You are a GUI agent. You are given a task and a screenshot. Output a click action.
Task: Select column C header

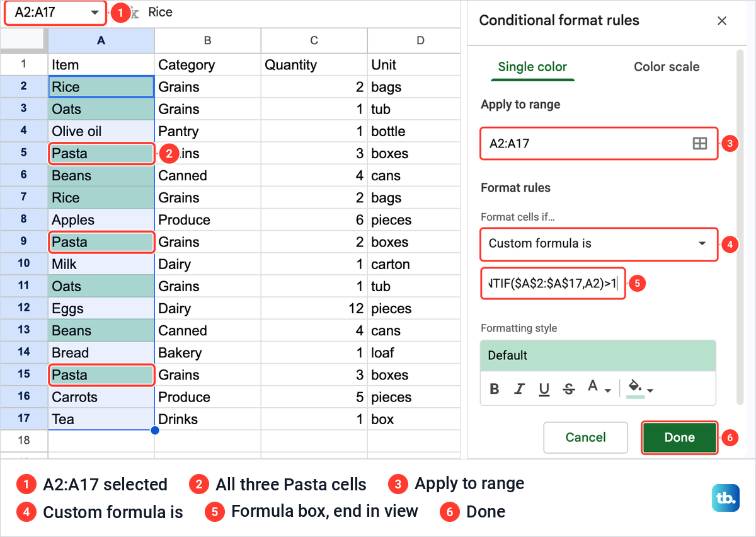point(314,40)
